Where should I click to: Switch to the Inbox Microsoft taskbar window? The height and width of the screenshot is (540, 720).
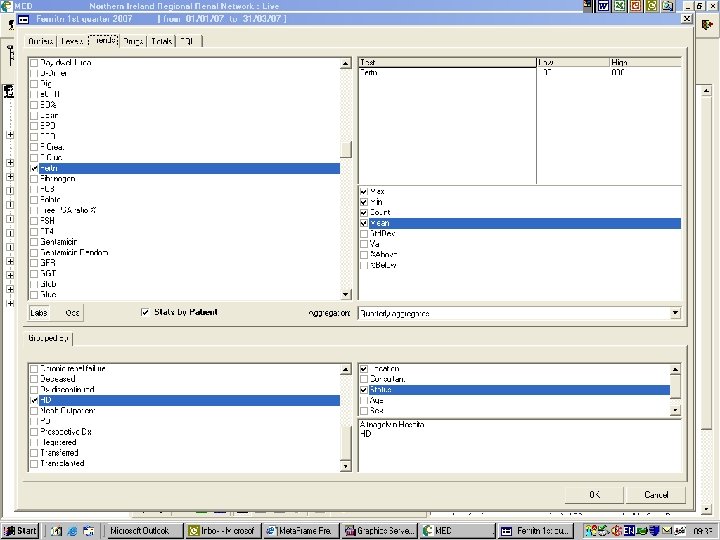coord(223,531)
